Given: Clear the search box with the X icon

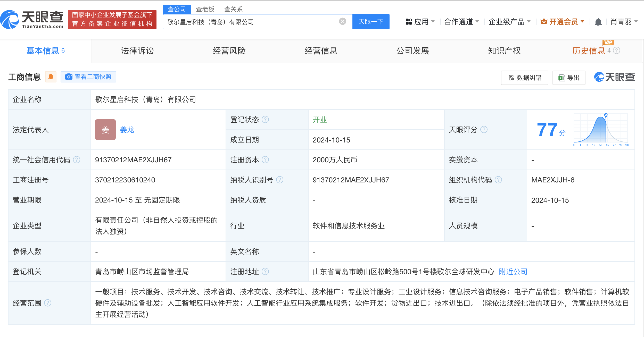Looking at the screenshot, I should point(342,21).
